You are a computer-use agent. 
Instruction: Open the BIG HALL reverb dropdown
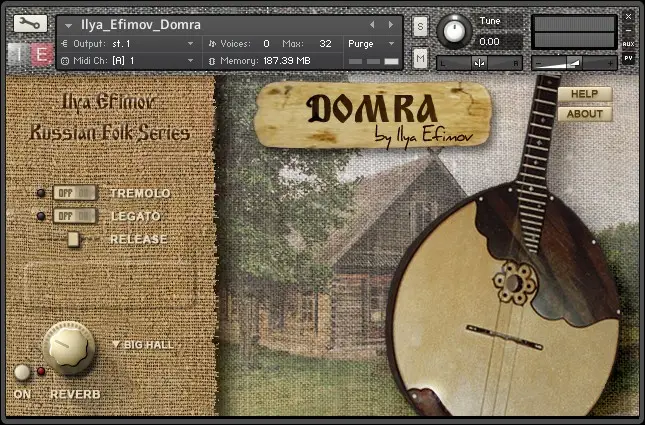(x=143, y=345)
